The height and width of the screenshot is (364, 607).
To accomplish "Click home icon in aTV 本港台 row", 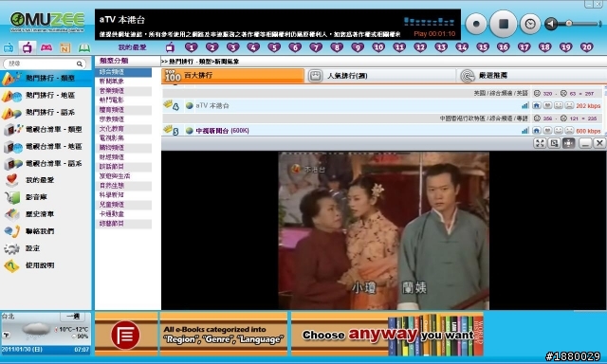I will pos(537,105).
